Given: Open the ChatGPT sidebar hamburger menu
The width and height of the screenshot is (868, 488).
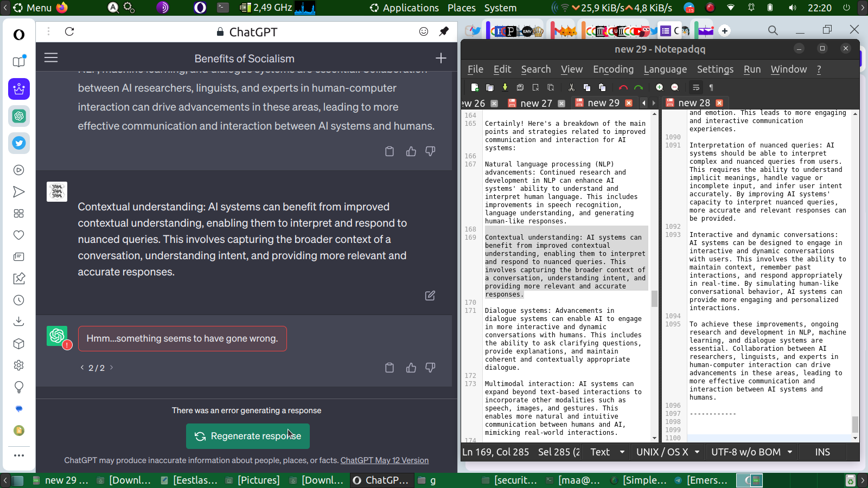Looking at the screenshot, I should tap(51, 57).
